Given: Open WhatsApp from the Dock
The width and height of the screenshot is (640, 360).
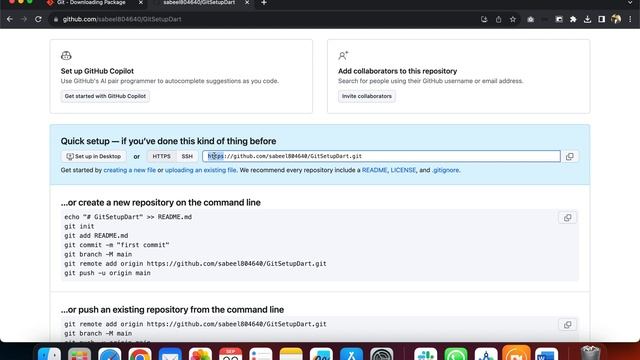Looking at the screenshot, I should click(x=456, y=354).
